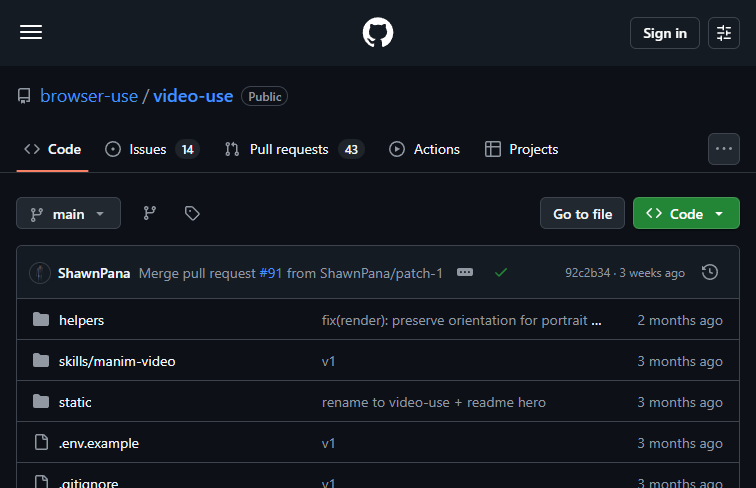Open the main branch dropdown
The height and width of the screenshot is (488, 756).
68,213
